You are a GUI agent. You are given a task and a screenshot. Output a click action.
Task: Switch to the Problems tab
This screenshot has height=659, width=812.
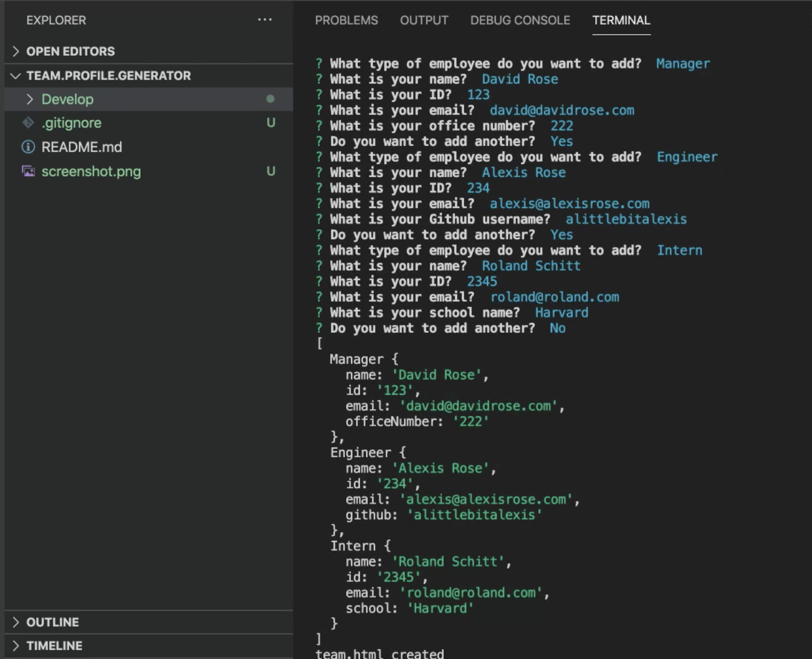[x=347, y=20]
